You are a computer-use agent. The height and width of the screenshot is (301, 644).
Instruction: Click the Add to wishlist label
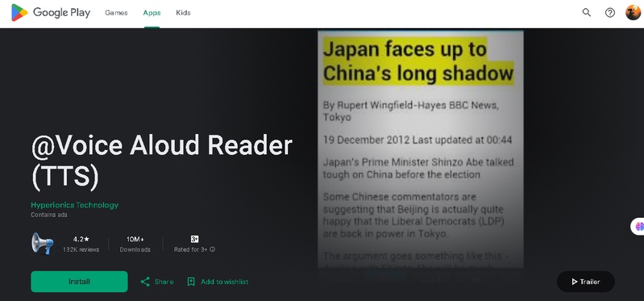pos(224,282)
